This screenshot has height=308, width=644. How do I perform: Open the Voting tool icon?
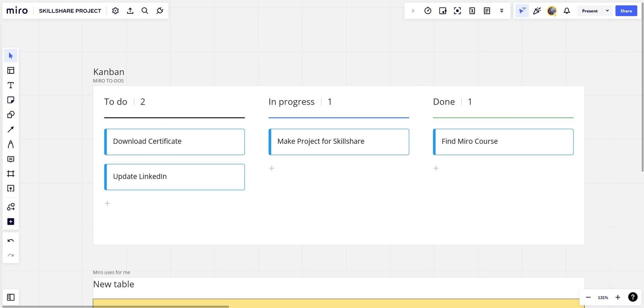tap(442, 11)
